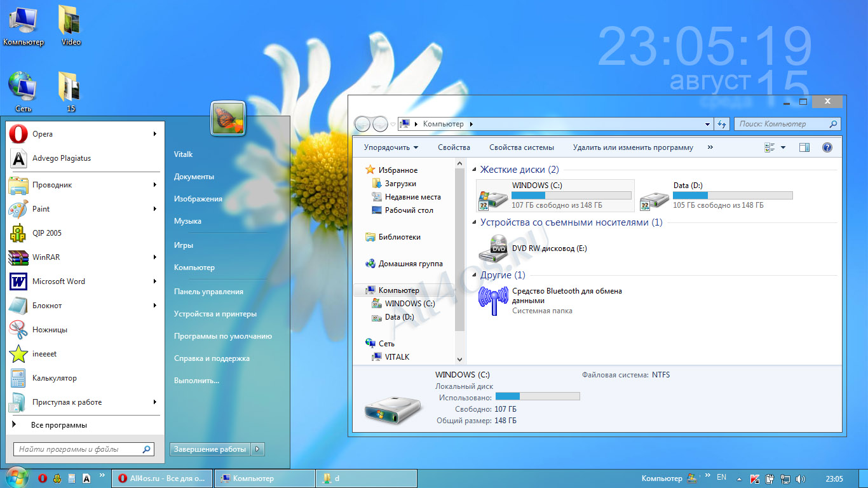
Task: Show hidden tray icons arrow
Action: 739,478
